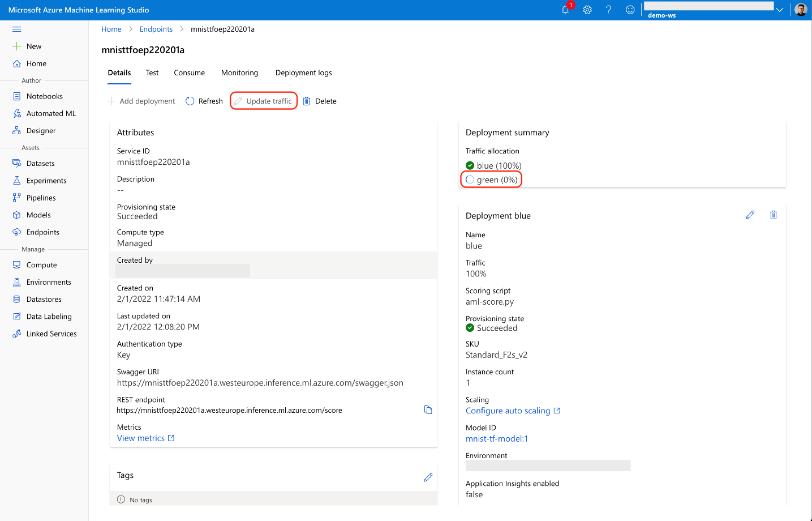Click the Update traffic button
This screenshot has width=812, height=521.
(x=264, y=101)
